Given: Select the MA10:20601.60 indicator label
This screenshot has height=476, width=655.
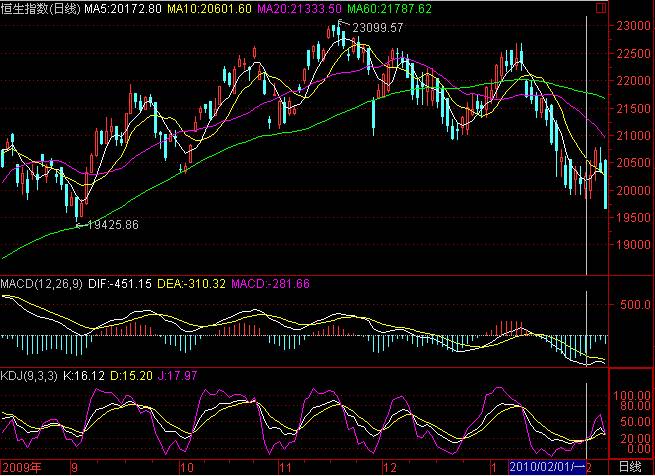Looking at the screenshot, I should tap(209, 8).
